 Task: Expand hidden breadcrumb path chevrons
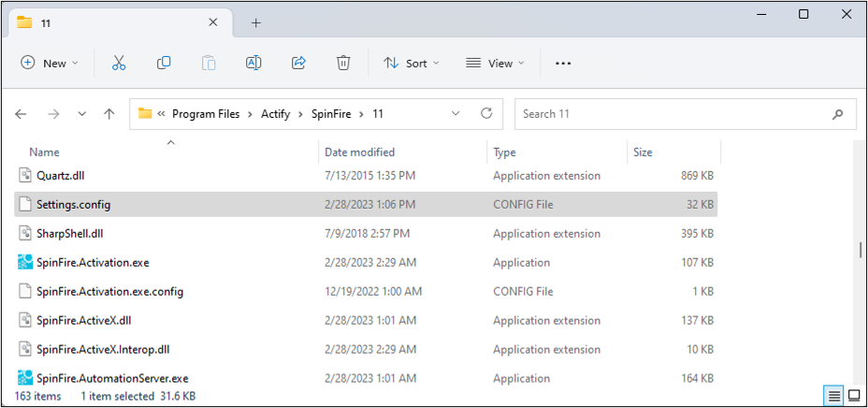pos(162,114)
